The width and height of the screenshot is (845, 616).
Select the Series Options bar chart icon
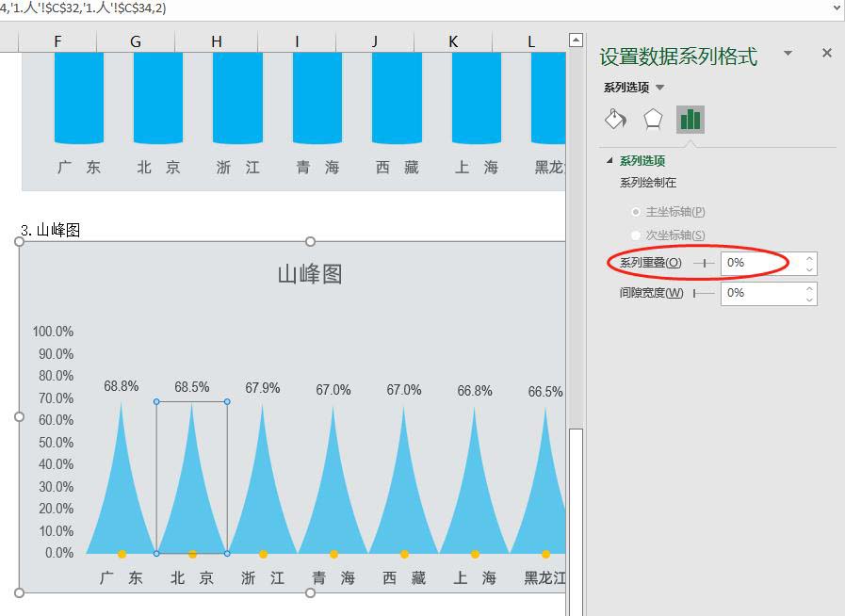[x=691, y=119]
